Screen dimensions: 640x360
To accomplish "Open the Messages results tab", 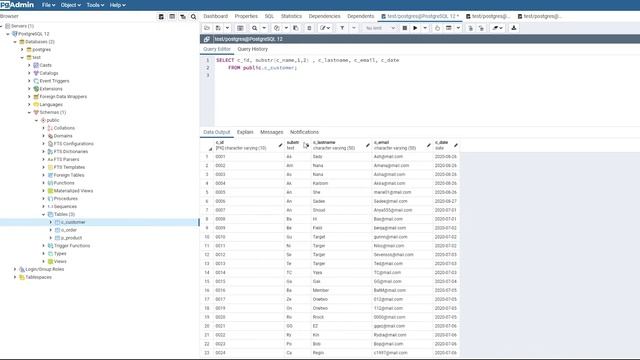I will coord(271,132).
